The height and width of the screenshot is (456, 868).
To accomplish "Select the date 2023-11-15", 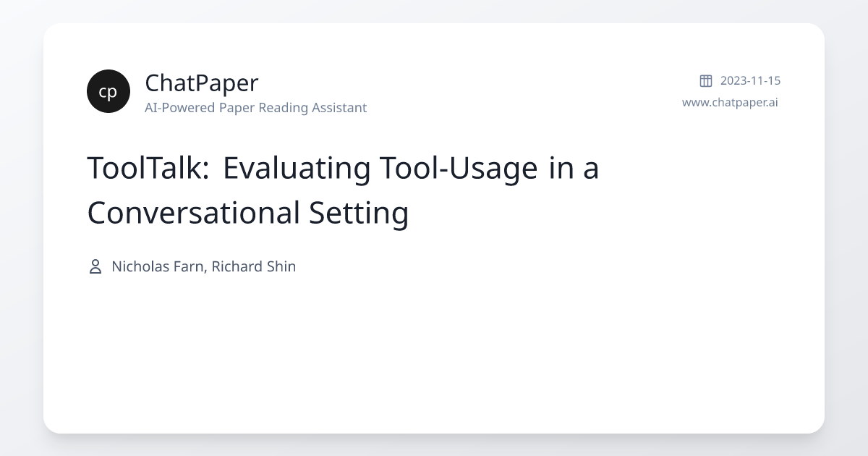I will pos(750,80).
